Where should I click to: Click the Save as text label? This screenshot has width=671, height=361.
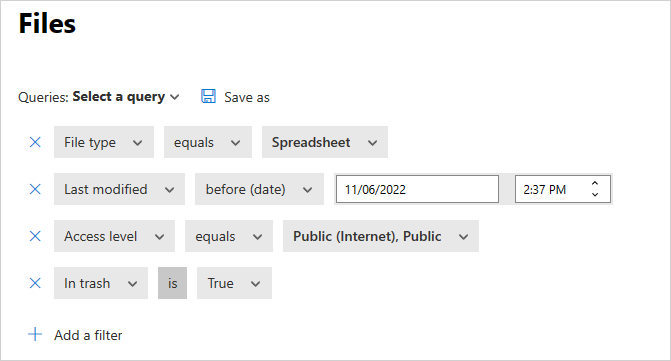[x=247, y=98]
